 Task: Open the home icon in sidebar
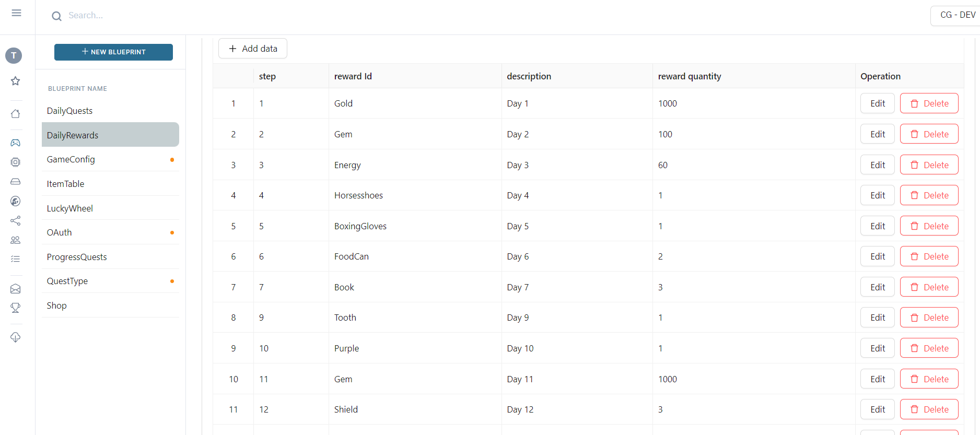(16, 114)
